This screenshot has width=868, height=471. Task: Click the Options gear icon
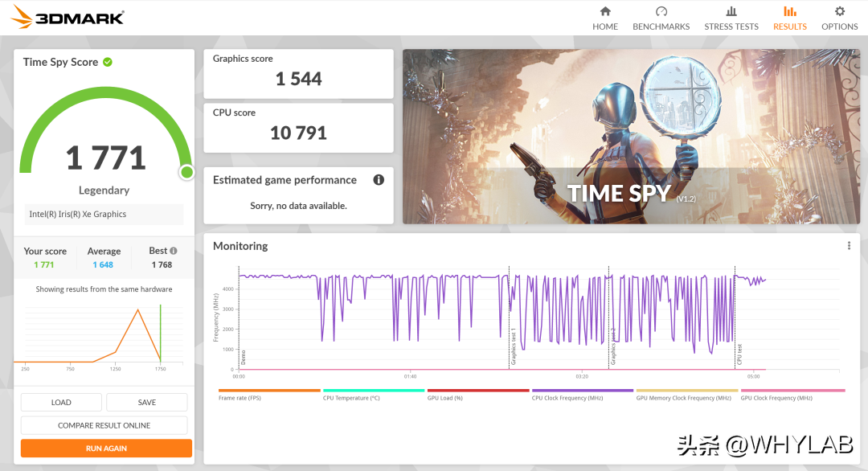(x=840, y=11)
